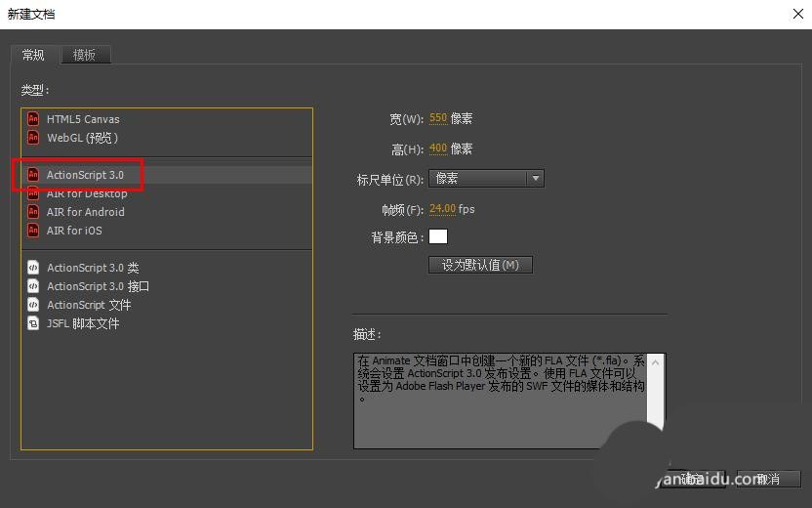Select ActionScript 文件 entry
This screenshot has width=812, height=508.
[x=89, y=306]
